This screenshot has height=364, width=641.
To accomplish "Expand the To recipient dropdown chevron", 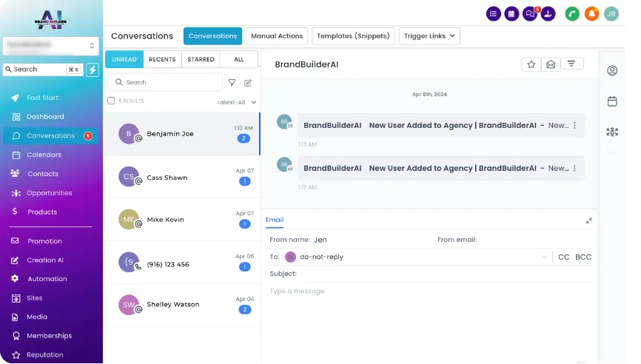I will tap(544, 257).
